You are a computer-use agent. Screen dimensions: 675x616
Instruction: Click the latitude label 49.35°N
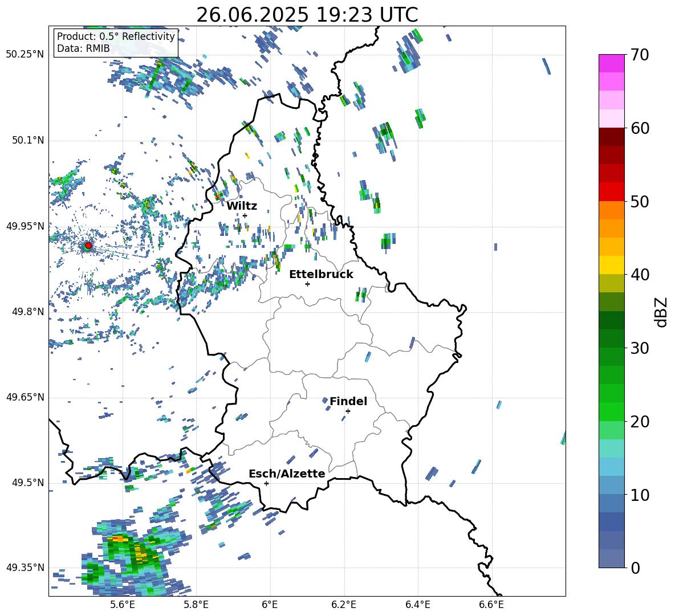25,568
